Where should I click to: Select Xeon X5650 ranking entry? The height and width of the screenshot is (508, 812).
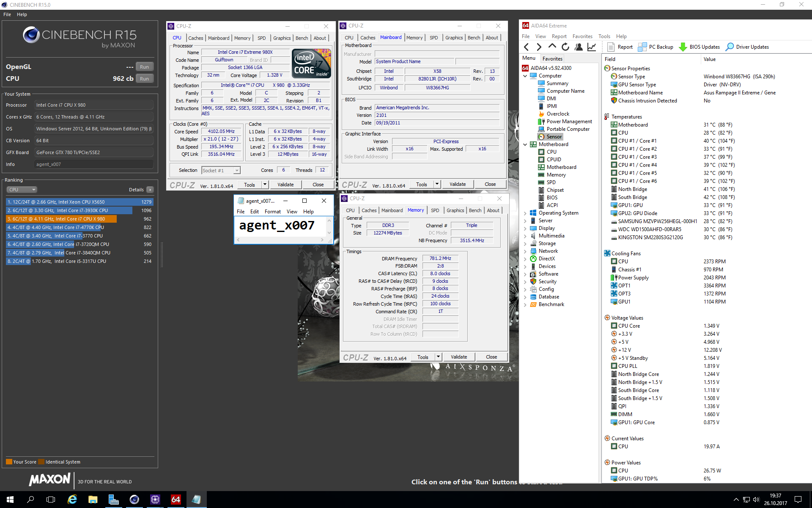(x=79, y=202)
